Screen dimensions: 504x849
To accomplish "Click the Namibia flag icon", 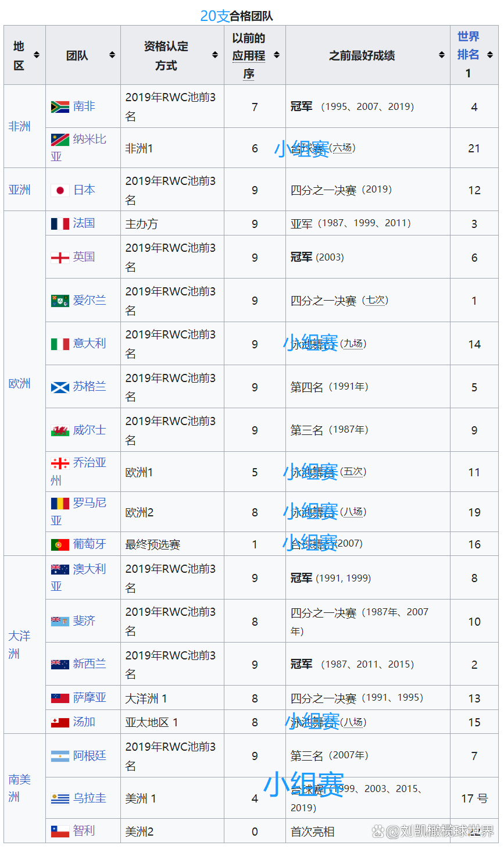I will pos(60,140).
